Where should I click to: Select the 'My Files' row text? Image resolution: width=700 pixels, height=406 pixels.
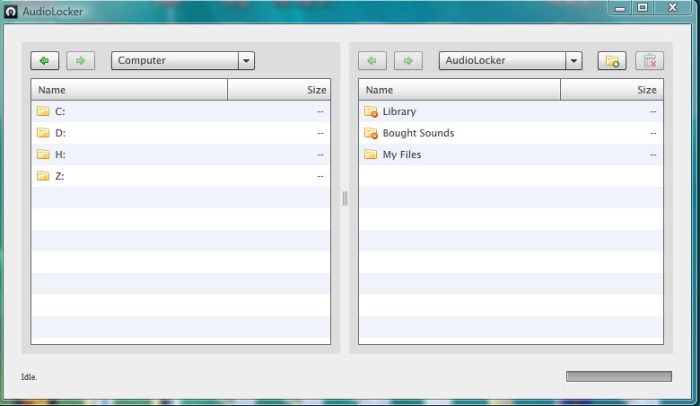pyautogui.click(x=402, y=155)
